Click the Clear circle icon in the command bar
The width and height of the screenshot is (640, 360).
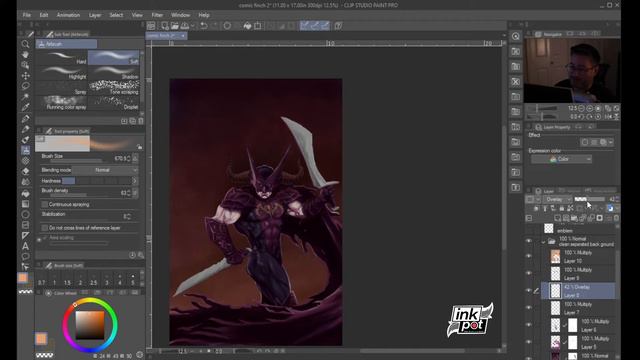click(227, 26)
